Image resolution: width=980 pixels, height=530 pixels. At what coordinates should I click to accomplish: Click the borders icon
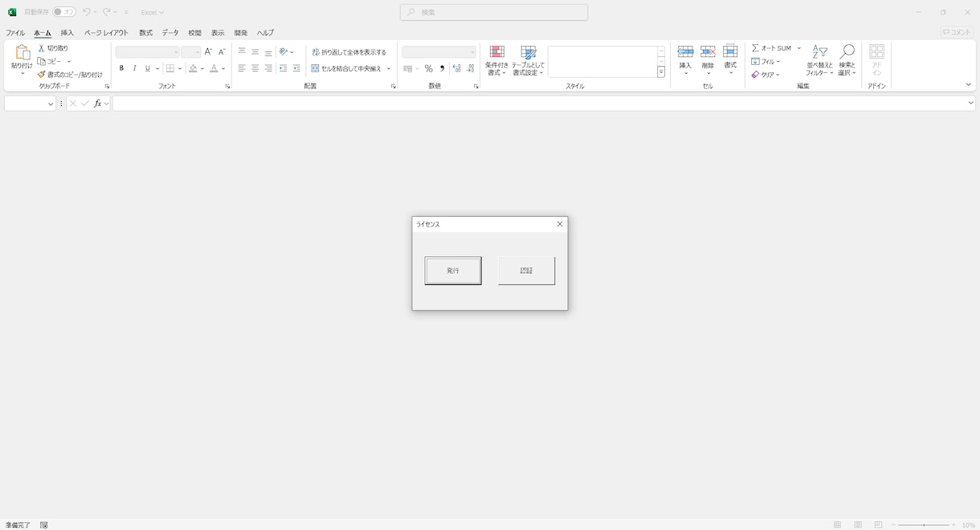[x=170, y=68]
